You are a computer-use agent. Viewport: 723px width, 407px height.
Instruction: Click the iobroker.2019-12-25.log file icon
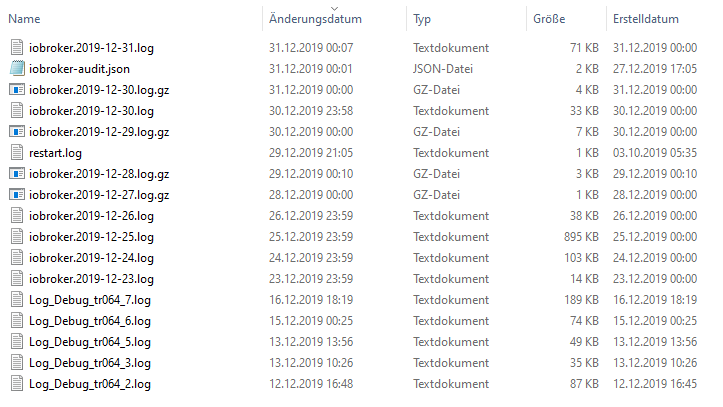pyautogui.click(x=17, y=236)
